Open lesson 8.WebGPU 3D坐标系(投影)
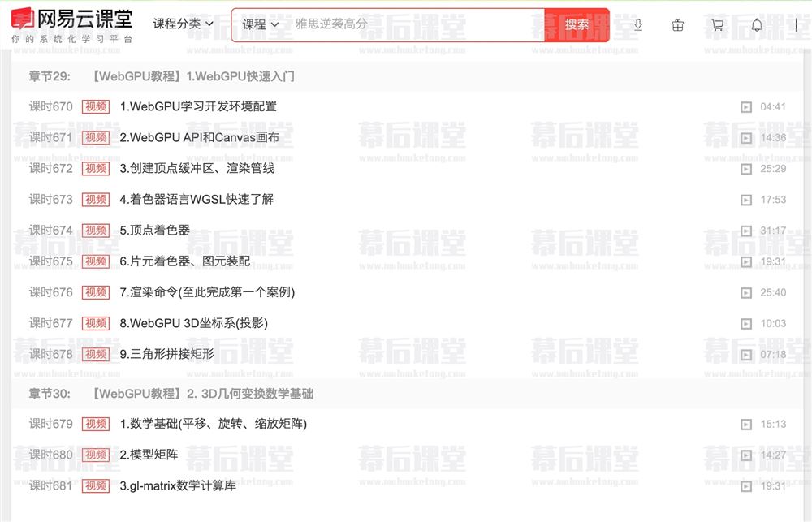This screenshot has width=812, height=522. [x=194, y=324]
